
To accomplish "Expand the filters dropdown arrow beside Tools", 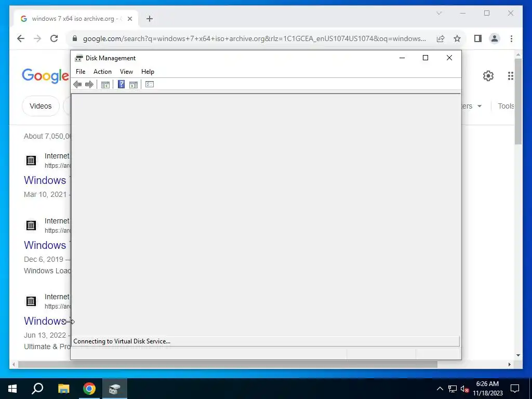I will pos(480,106).
